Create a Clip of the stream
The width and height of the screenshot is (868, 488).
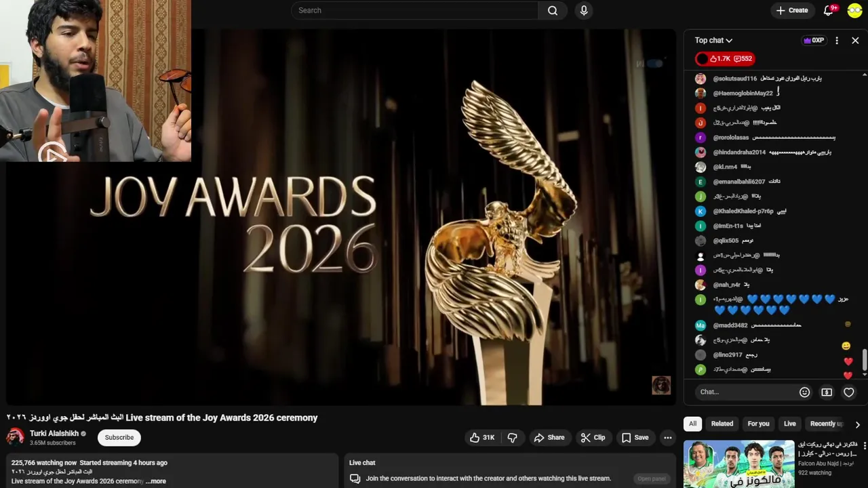point(593,438)
